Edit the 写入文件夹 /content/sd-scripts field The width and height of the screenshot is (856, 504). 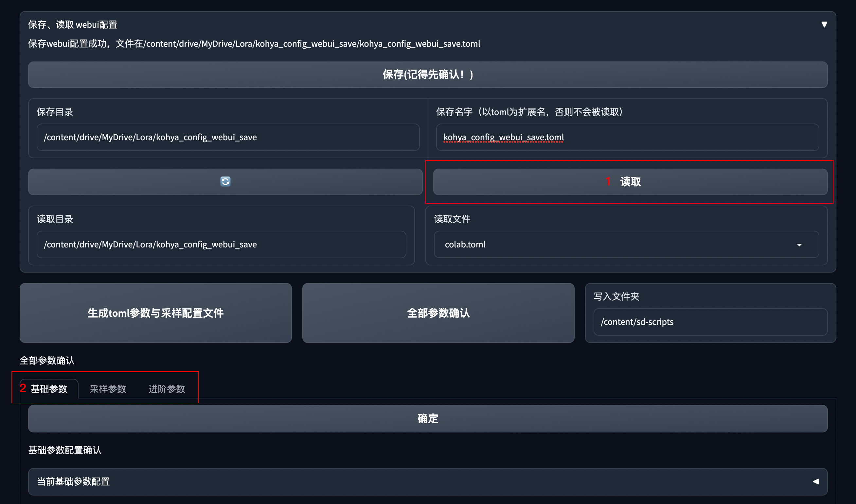pyautogui.click(x=710, y=322)
